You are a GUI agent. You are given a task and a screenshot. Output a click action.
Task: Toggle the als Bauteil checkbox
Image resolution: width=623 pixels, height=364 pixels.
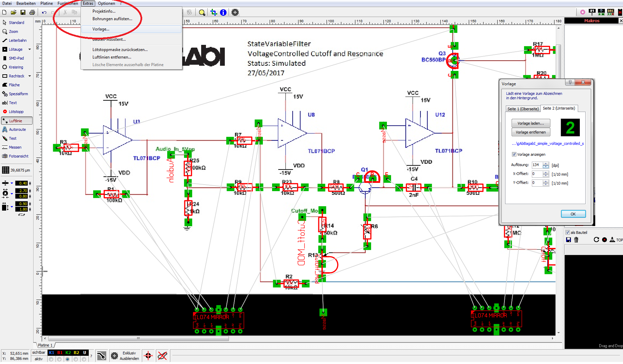click(x=567, y=233)
